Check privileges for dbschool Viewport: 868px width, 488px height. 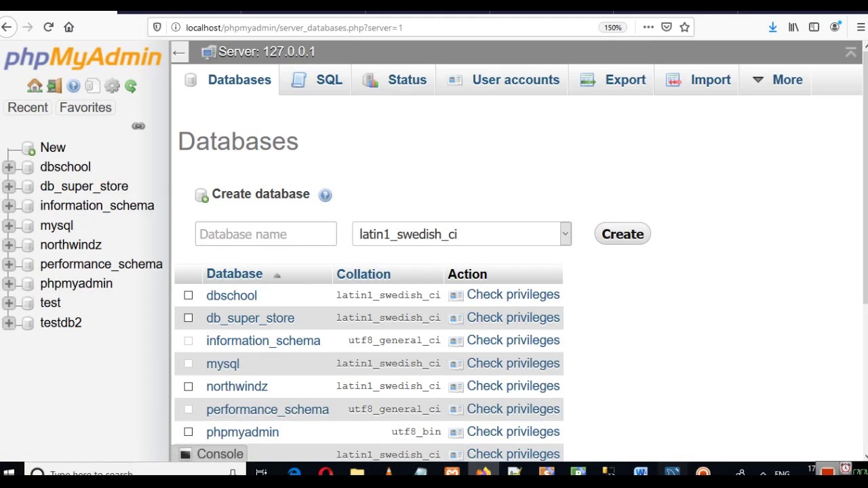point(504,295)
